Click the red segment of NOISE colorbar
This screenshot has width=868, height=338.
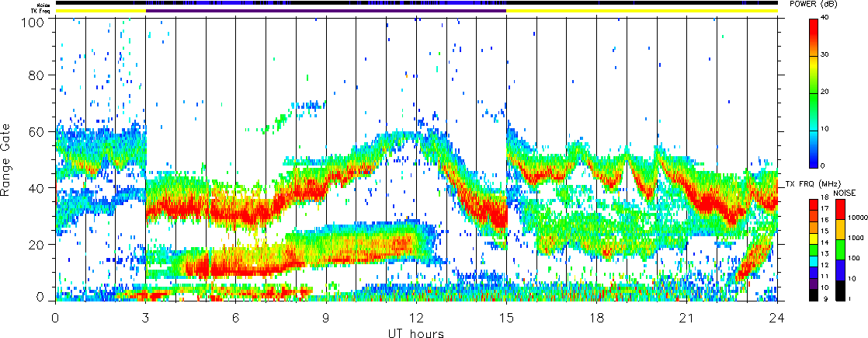(840, 210)
